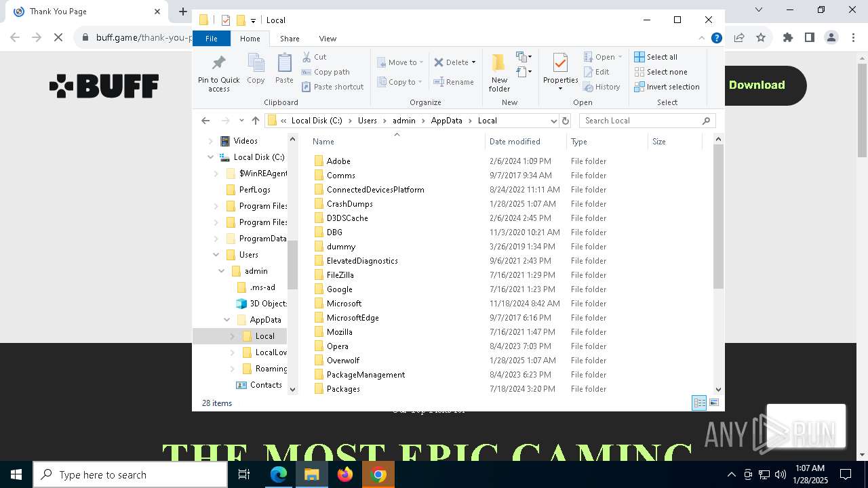Viewport: 868px width, 488px height.
Task: Switch to the View ribbon tab
Action: pos(328,39)
